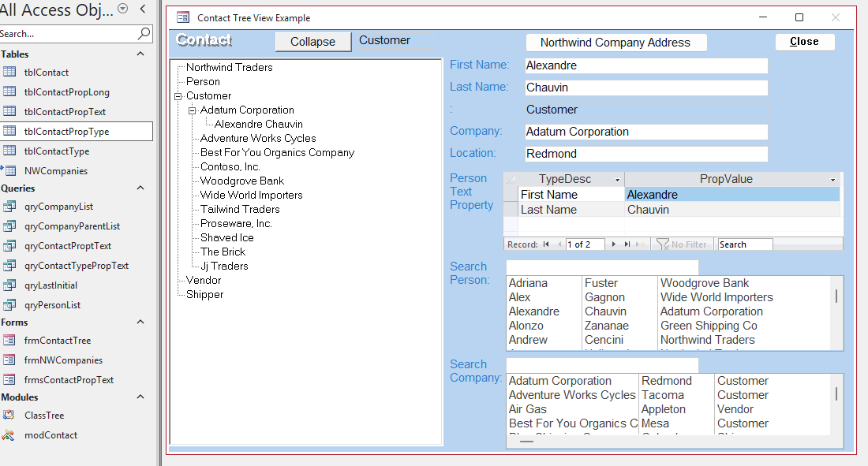Open the ClassTree class module icon

pos(9,415)
